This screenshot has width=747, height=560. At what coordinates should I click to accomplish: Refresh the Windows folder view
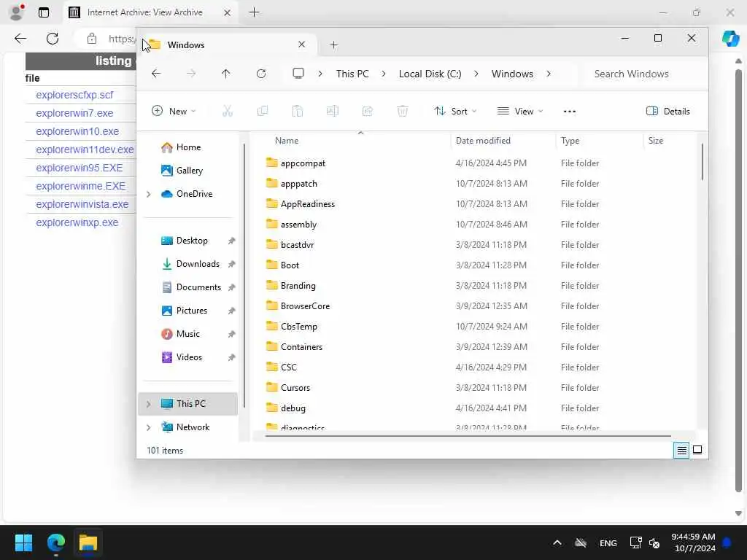point(261,74)
